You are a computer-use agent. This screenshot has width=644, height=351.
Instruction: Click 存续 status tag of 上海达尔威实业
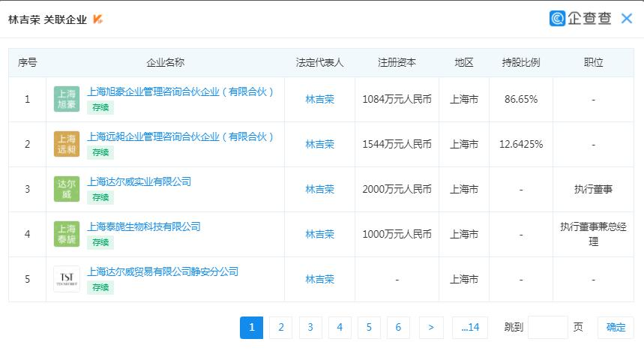(x=100, y=198)
